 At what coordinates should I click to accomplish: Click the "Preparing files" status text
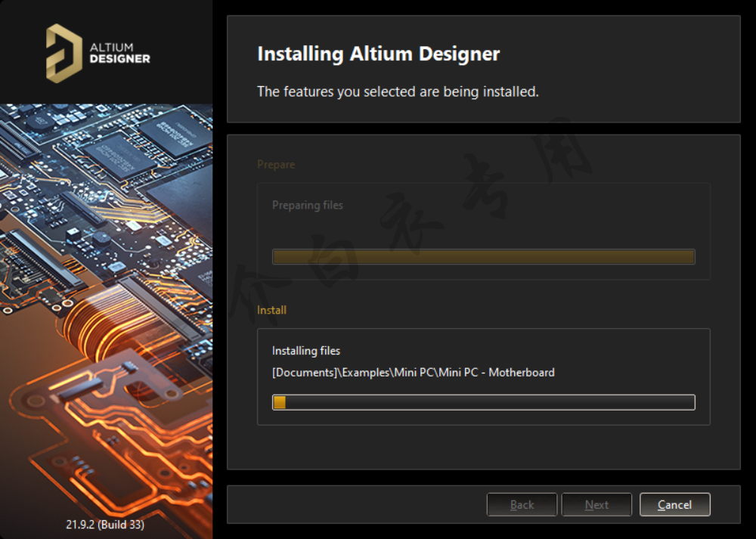pos(307,205)
